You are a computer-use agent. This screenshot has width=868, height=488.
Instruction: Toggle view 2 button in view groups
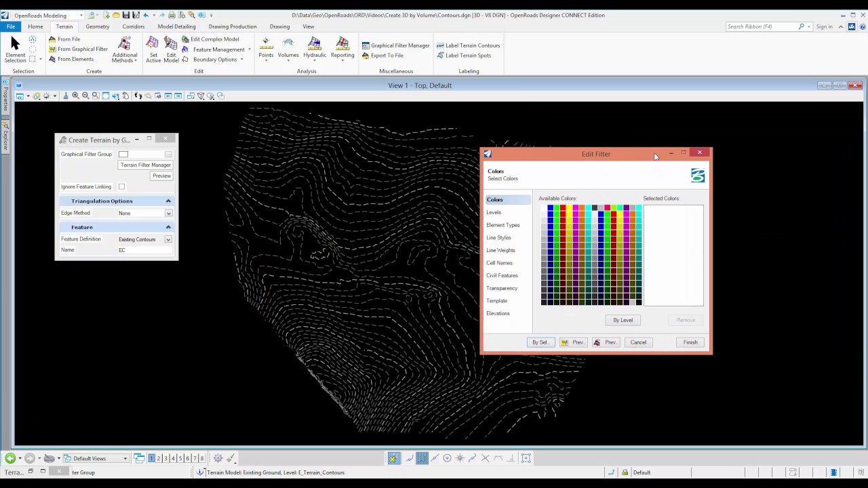coord(159,458)
